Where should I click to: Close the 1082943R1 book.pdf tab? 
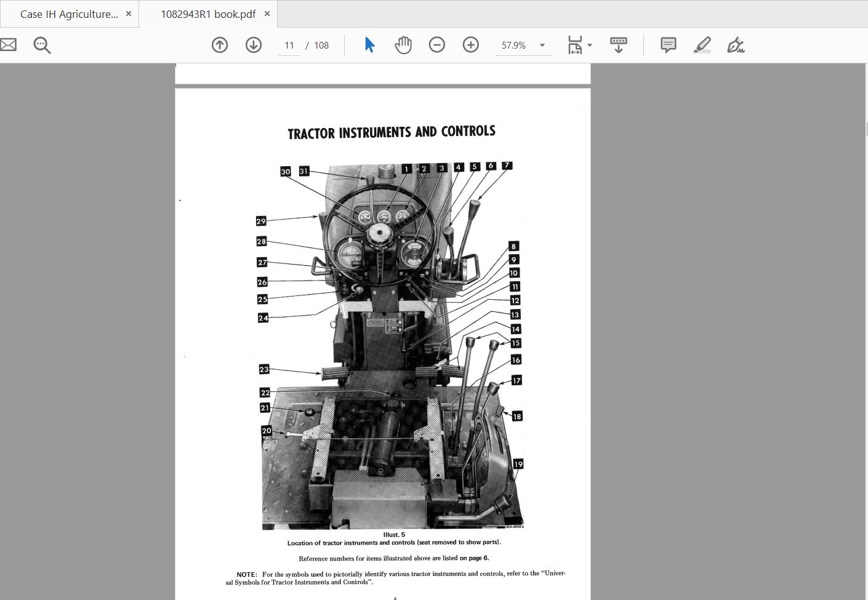(267, 14)
